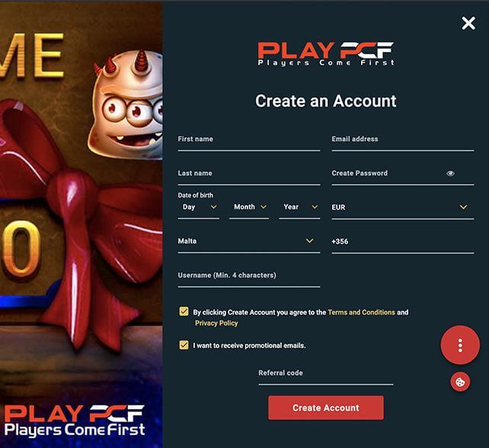Click the PlayPCF logo above the form
The height and width of the screenshot is (448, 489).
[326, 53]
